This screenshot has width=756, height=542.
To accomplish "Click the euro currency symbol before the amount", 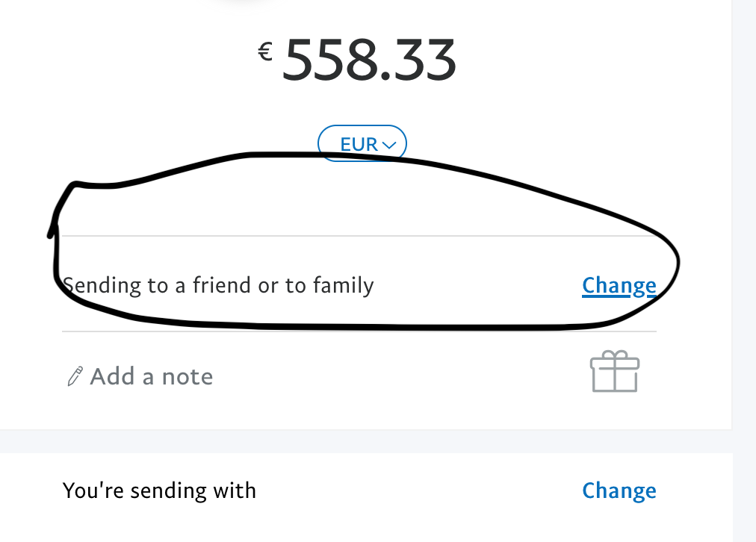I will (265, 52).
